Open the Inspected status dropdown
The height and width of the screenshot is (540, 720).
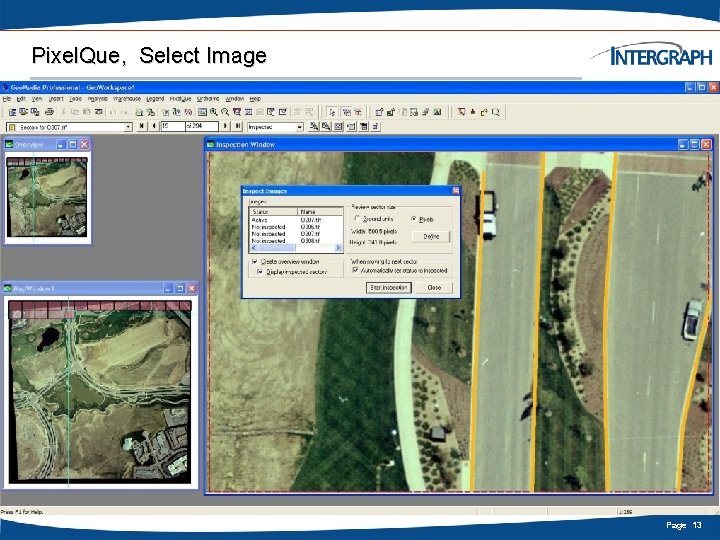tap(300, 127)
